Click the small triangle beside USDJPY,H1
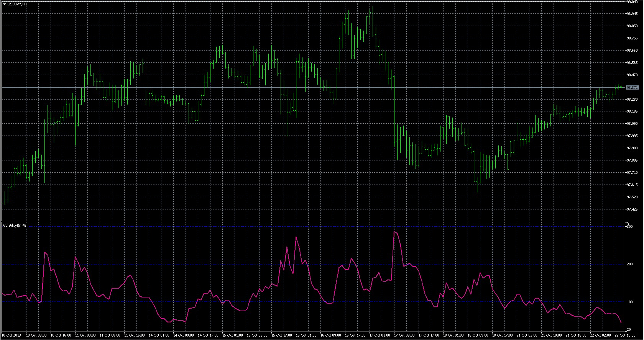 [4, 4]
